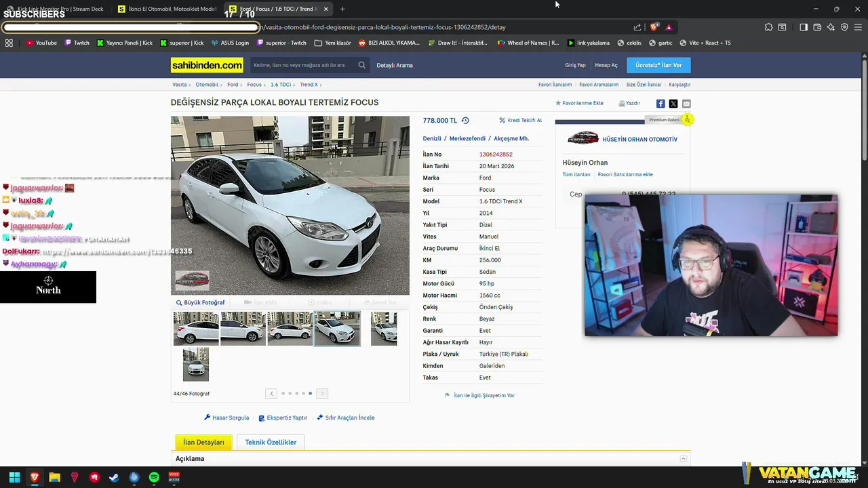
Task: Click the browser share page icon
Action: [637, 27]
